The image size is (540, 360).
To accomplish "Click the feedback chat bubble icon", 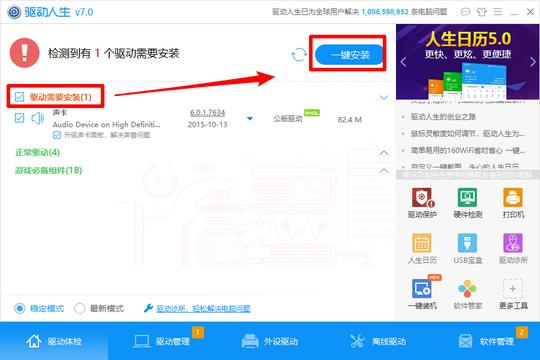I will point(465,12).
